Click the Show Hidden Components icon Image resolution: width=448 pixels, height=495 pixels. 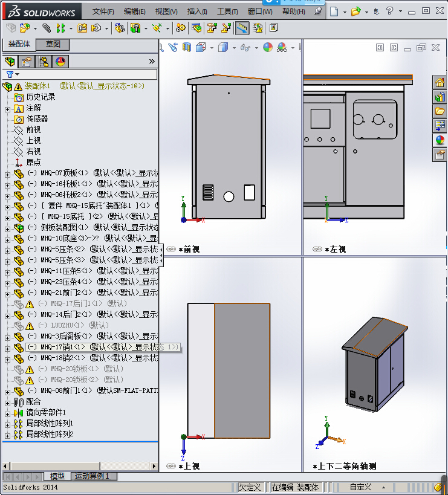[x=119, y=28]
